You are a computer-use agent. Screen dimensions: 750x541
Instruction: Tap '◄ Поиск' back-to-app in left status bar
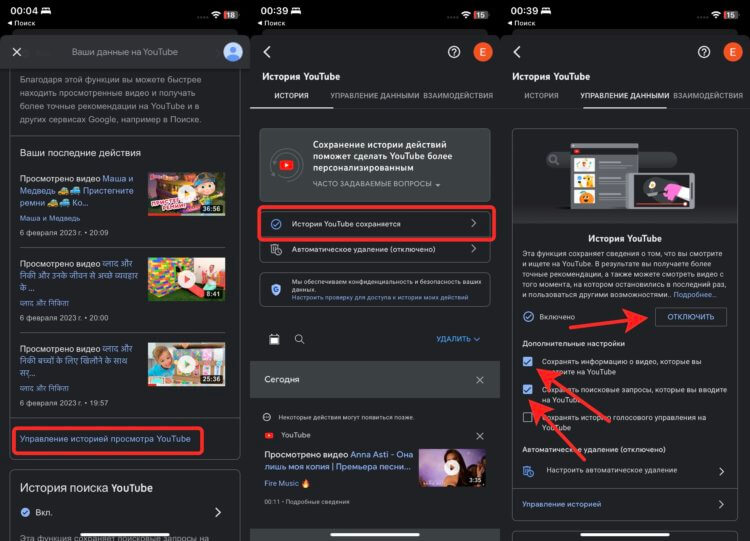[22, 23]
